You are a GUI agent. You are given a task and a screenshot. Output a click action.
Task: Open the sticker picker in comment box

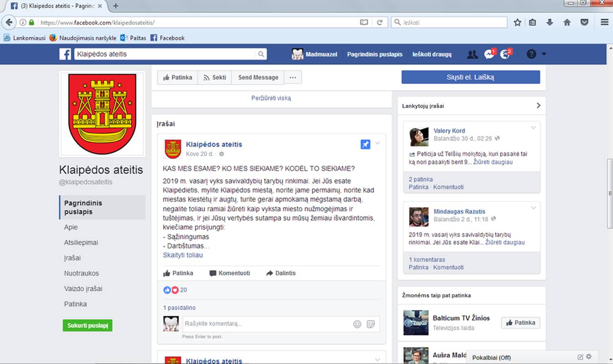(x=371, y=324)
